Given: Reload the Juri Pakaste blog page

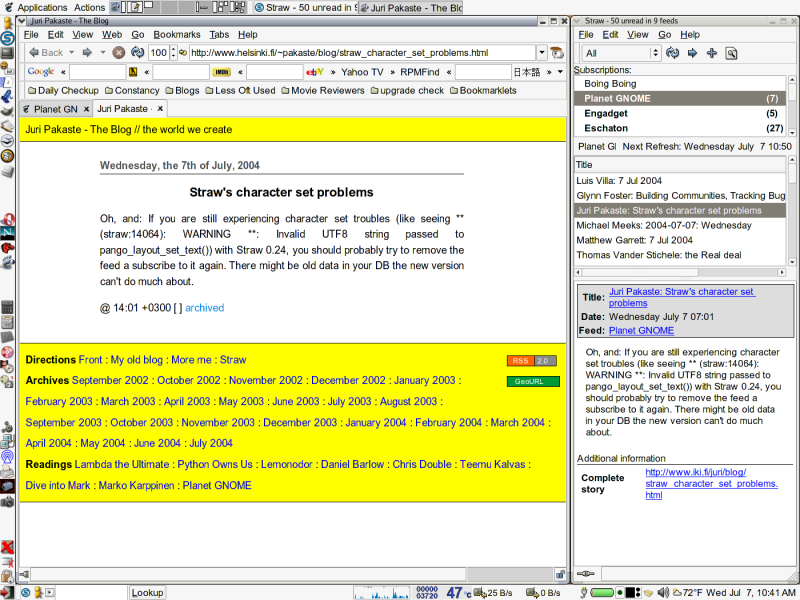Looking at the screenshot, I should pyautogui.click(x=137, y=53).
